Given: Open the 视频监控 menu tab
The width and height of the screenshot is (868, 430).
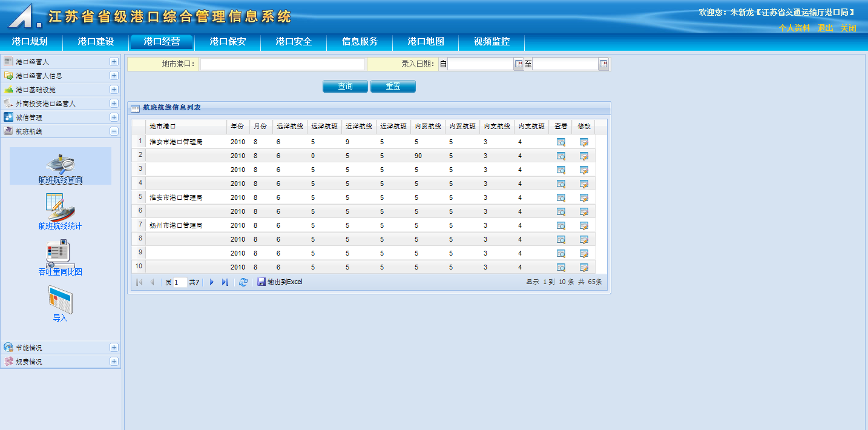Looking at the screenshot, I should pyautogui.click(x=492, y=42).
